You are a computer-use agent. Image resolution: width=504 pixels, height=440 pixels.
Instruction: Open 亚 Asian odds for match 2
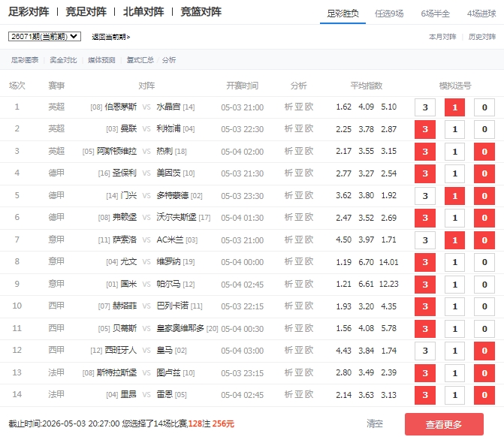tap(299, 129)
